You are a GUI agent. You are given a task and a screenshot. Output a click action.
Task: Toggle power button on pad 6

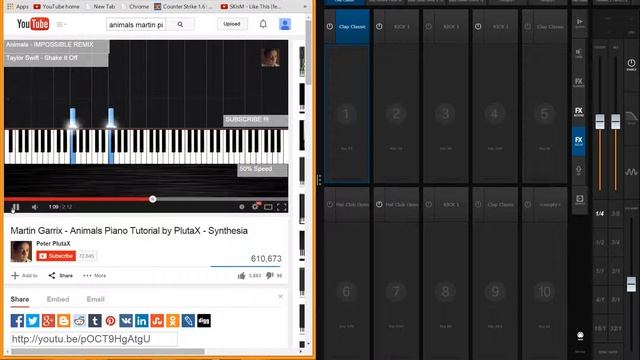point(330,204)
